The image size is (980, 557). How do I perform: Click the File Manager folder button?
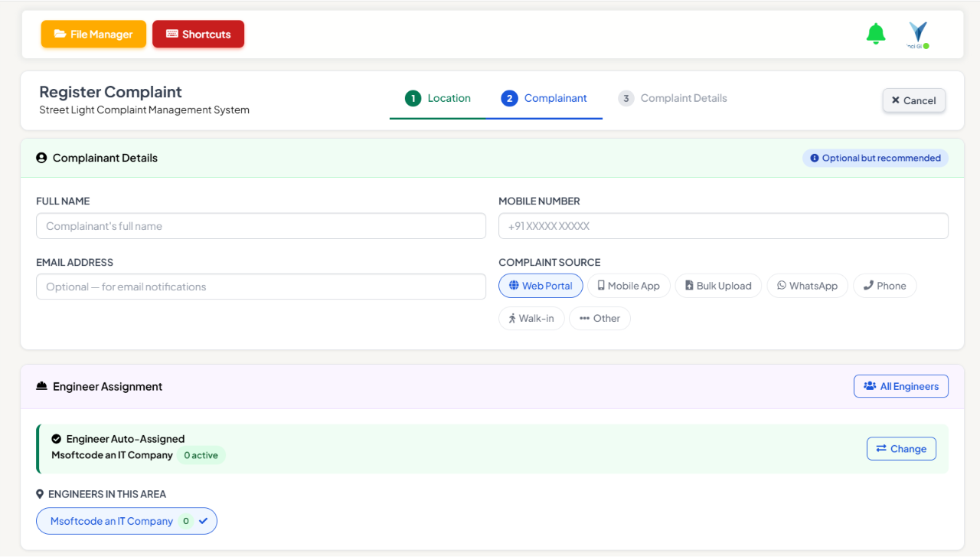(x=93, y=34)
